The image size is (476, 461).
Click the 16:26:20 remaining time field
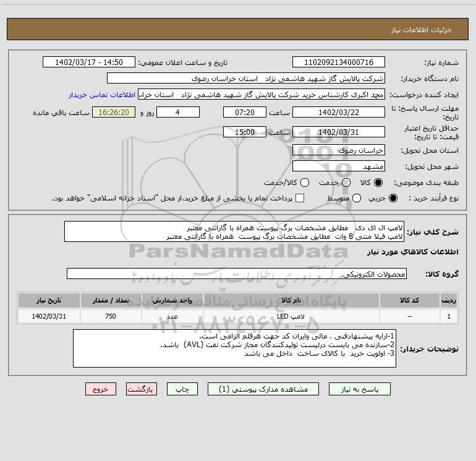click(113, 113)
